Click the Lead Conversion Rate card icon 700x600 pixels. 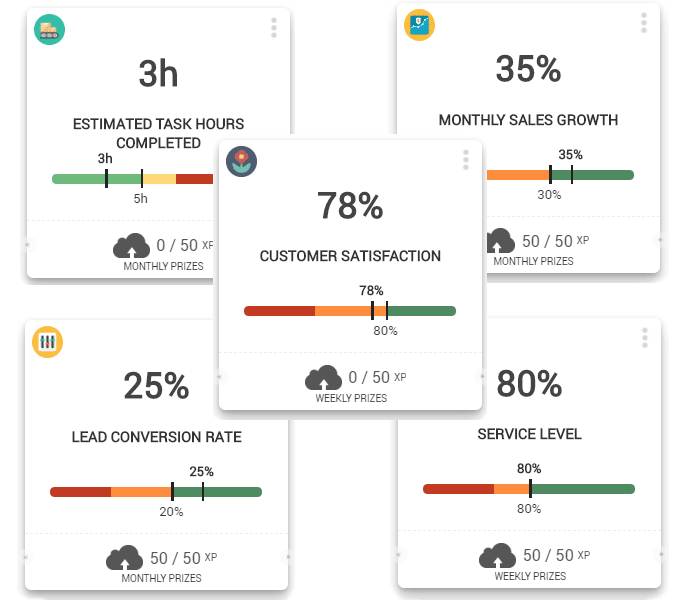click(47, 343)
